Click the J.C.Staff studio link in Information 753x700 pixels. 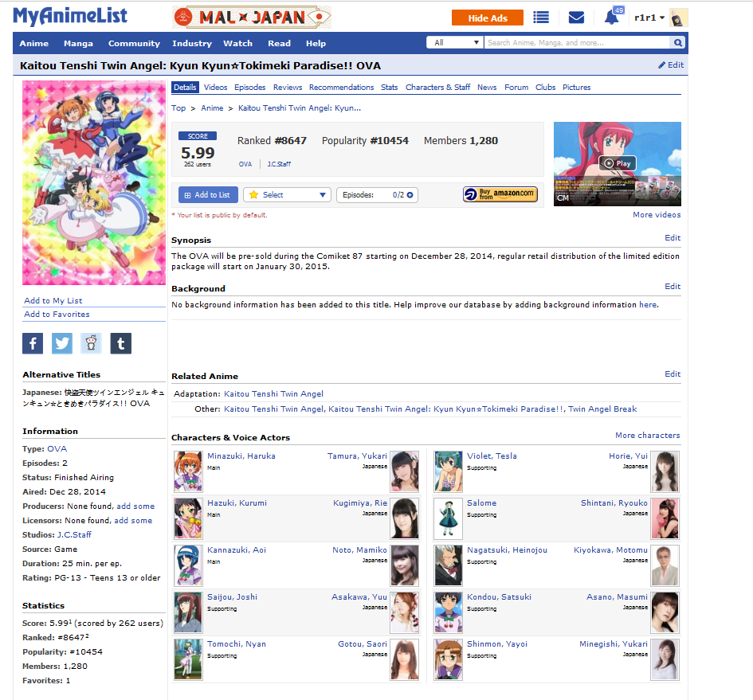[74, 535]
